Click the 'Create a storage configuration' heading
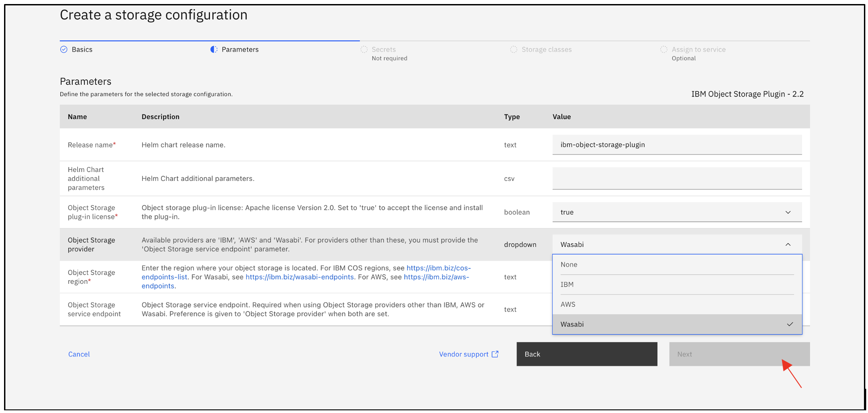Image resolution: width=868 pixels, height=413 pixels. coord(154,15)
